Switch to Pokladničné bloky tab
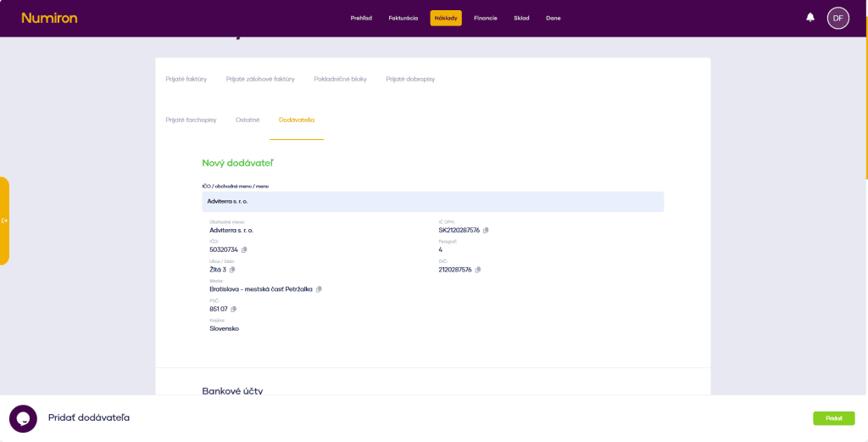The image size is (868, 442). 340,79
